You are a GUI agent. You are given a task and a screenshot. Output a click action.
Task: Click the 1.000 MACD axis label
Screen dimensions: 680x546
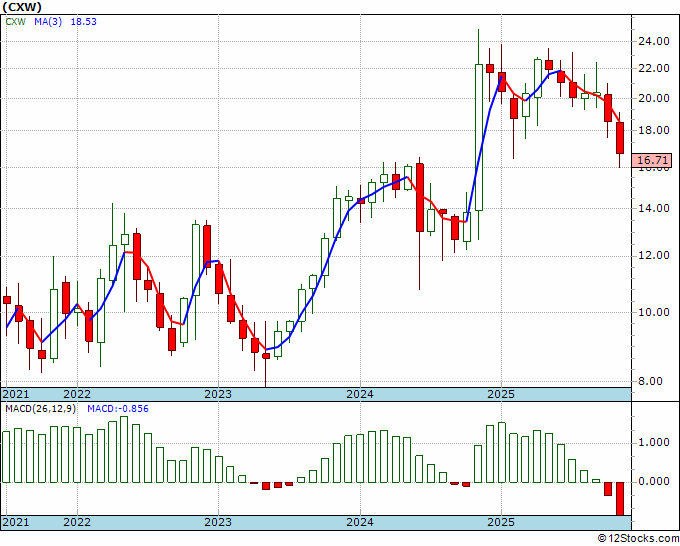(x=654, y=443)
